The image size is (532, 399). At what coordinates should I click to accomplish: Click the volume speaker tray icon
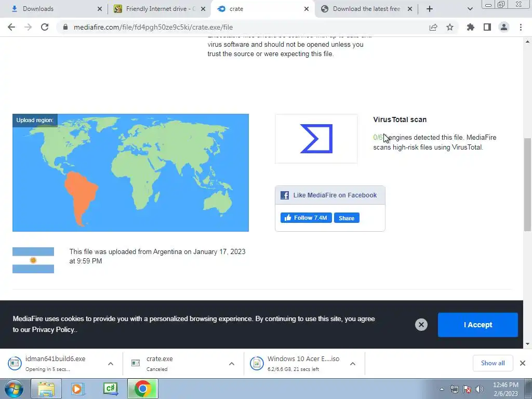pyautogui.click(x=480, y=389)
